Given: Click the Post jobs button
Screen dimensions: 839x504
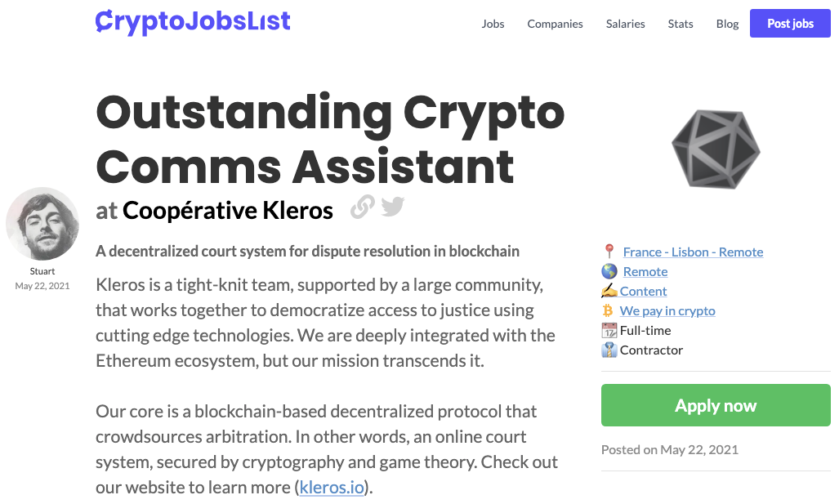Looking at the screenshot, I should coord(790,23).
